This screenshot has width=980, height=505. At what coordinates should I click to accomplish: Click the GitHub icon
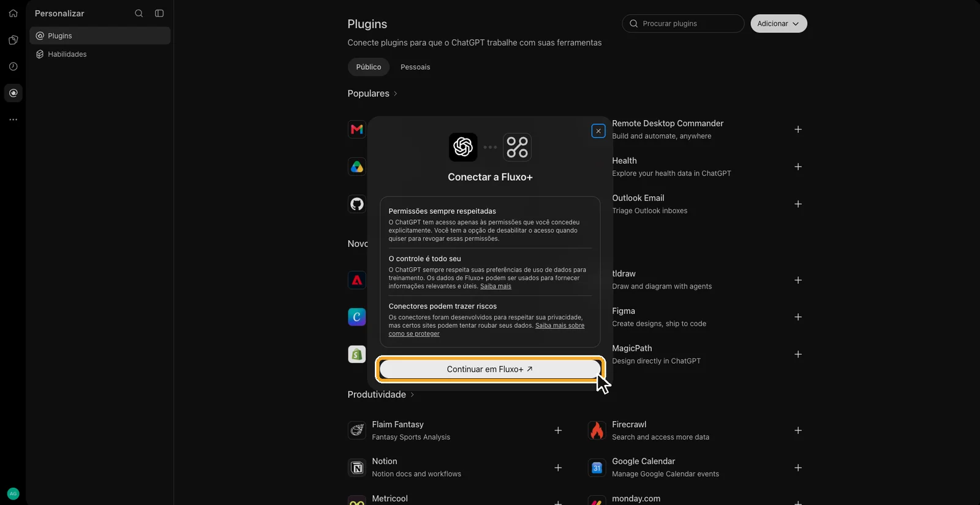356,204
